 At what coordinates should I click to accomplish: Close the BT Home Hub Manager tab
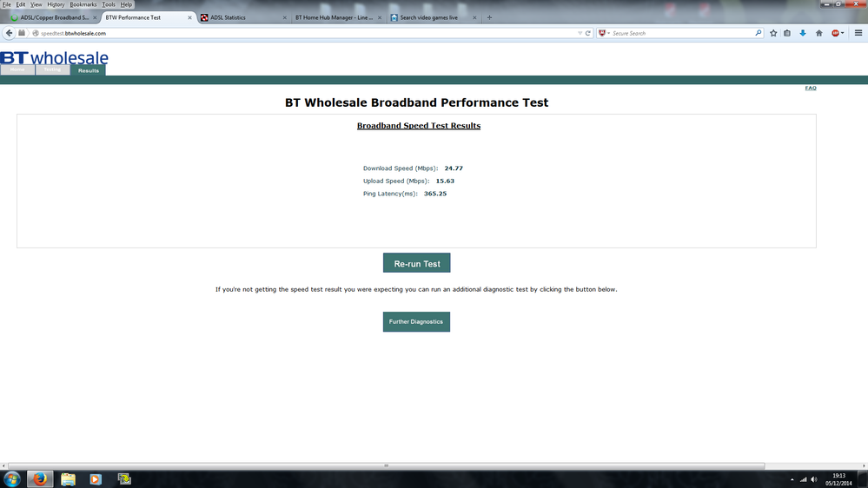(x=379, y=17)
